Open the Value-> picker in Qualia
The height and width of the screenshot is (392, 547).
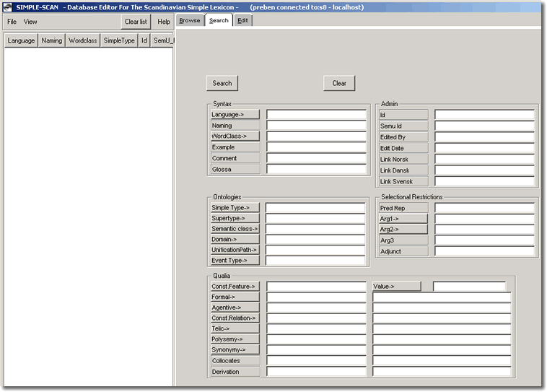[396, 287]
